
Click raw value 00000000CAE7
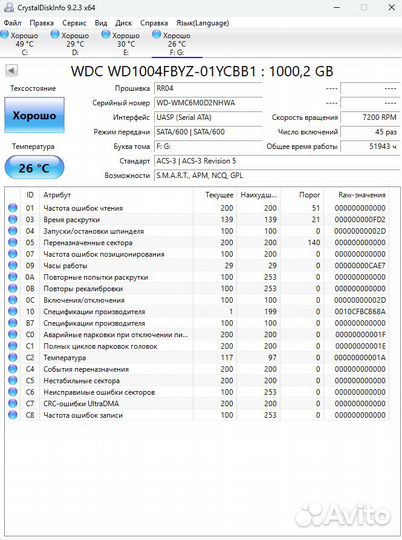[x=360, y=266]
